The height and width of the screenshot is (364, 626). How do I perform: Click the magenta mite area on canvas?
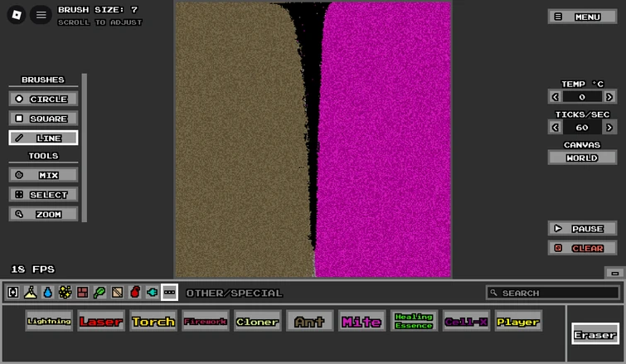(386, 139)
